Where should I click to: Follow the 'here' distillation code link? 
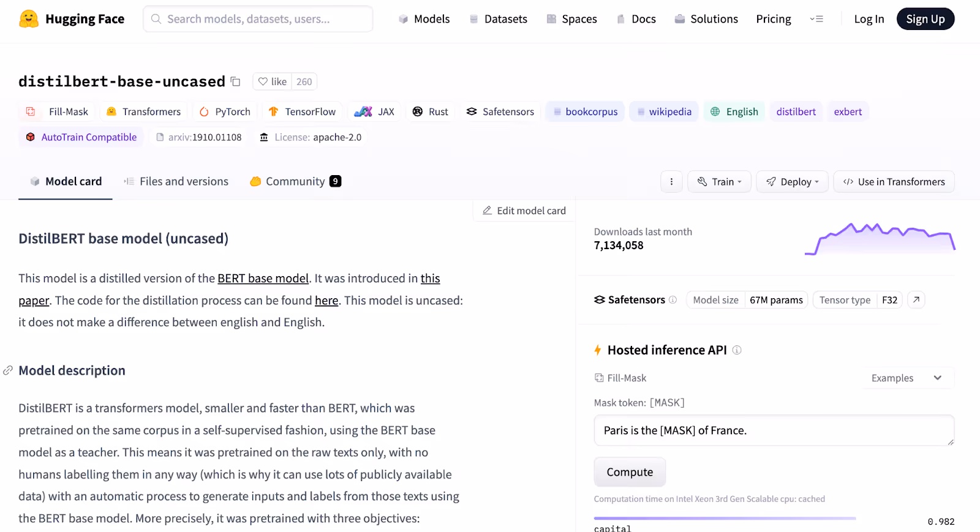326,301
